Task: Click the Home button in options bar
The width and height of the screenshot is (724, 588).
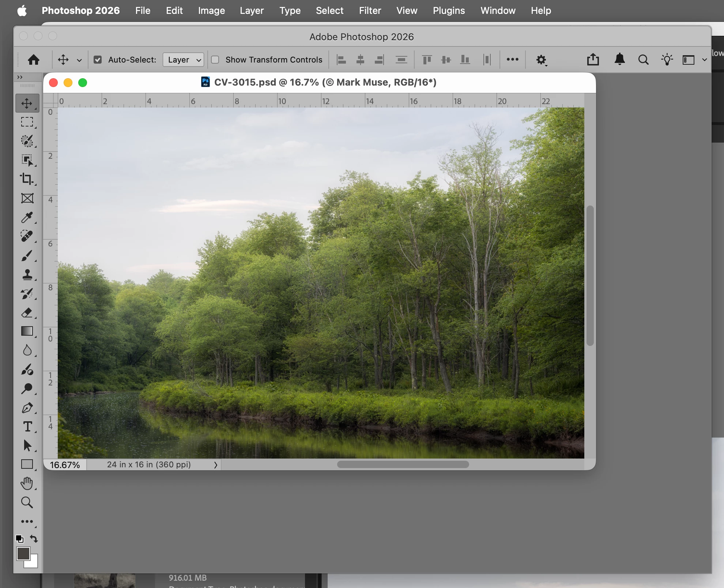Action: [x=34, y=60]
